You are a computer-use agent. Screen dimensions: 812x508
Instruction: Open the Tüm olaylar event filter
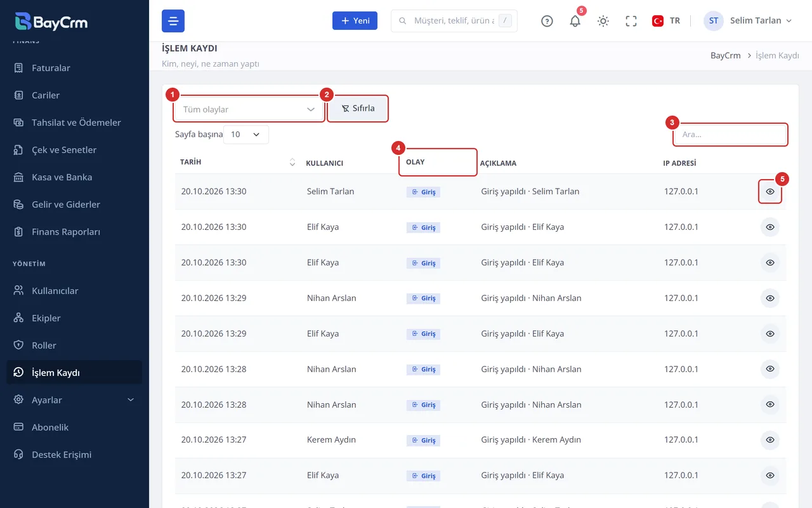click(x=249, y=109)
